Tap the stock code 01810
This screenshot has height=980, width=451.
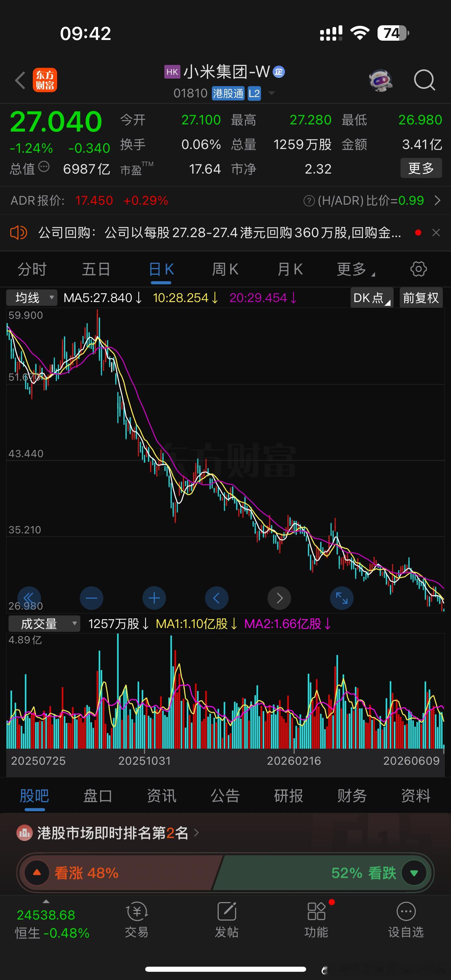click(x=190, y=93)
